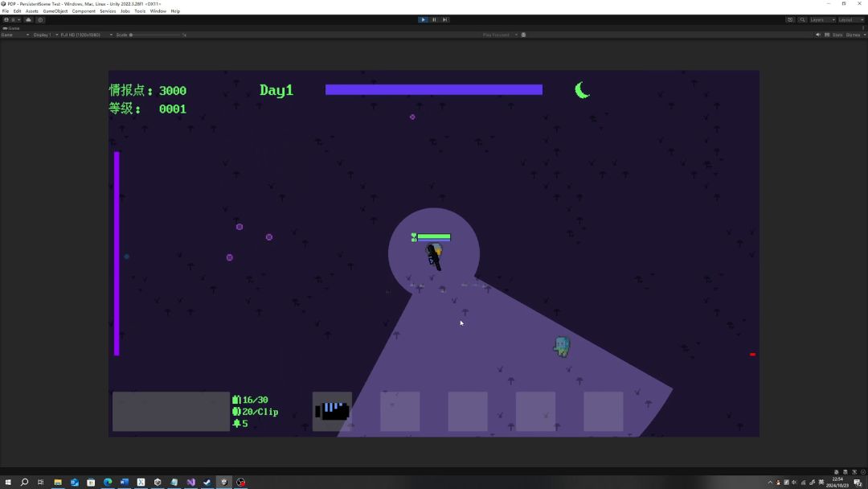Open Microsoft Edge from the taskbar
The height and width of the screenshot is (489, 868).
[x=108, y=482]
